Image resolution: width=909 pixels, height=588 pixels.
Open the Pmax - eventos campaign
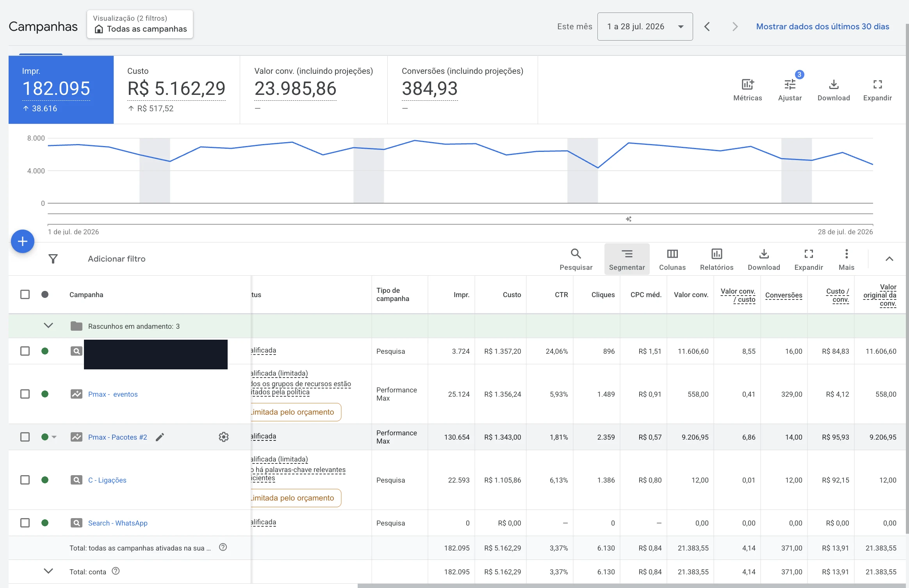click(113, 394)
